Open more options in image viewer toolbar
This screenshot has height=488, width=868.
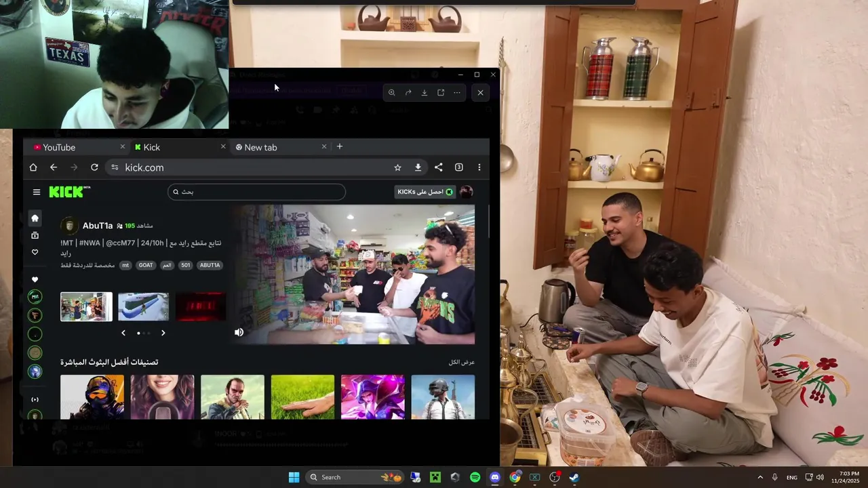pyautogui.click(x=457, y=92)
